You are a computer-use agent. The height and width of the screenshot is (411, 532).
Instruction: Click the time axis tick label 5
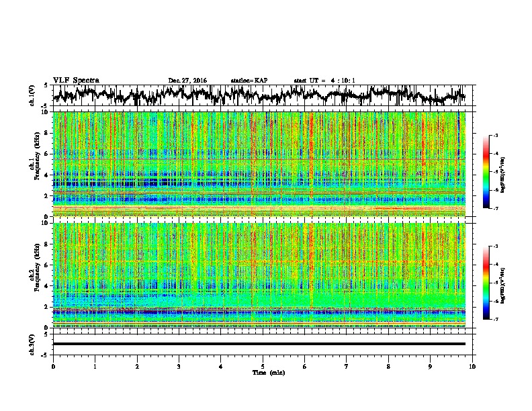click(263, 367)
